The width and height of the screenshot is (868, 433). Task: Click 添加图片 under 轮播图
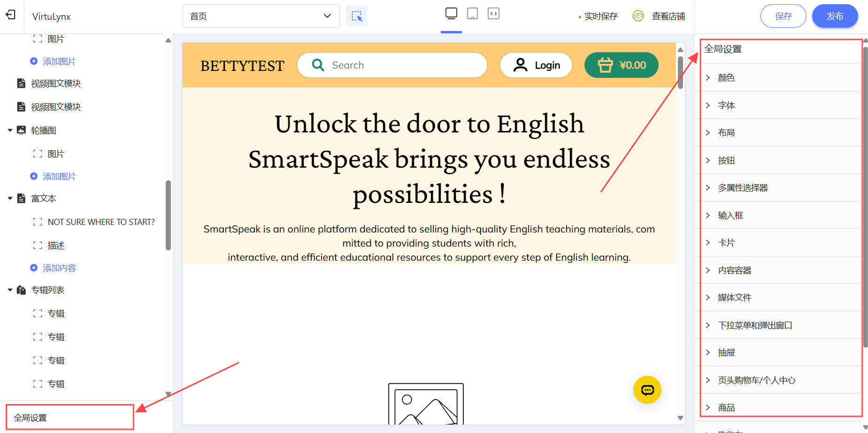59,176
